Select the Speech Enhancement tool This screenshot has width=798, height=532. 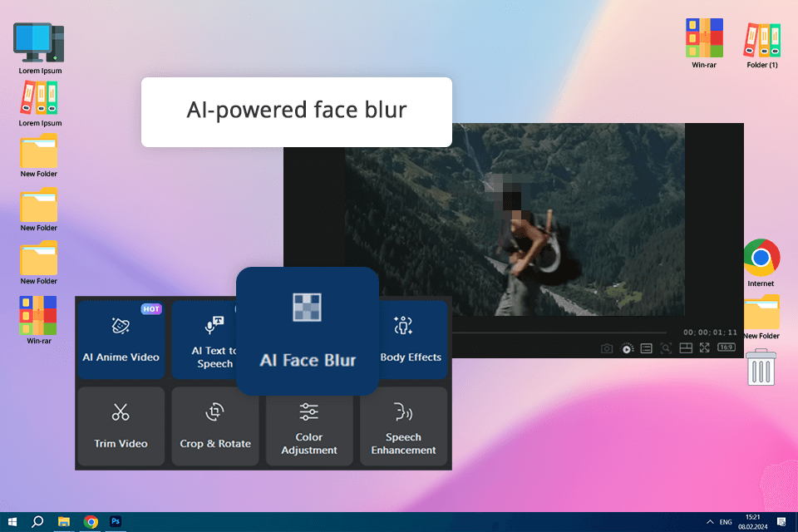pos(404,426)
